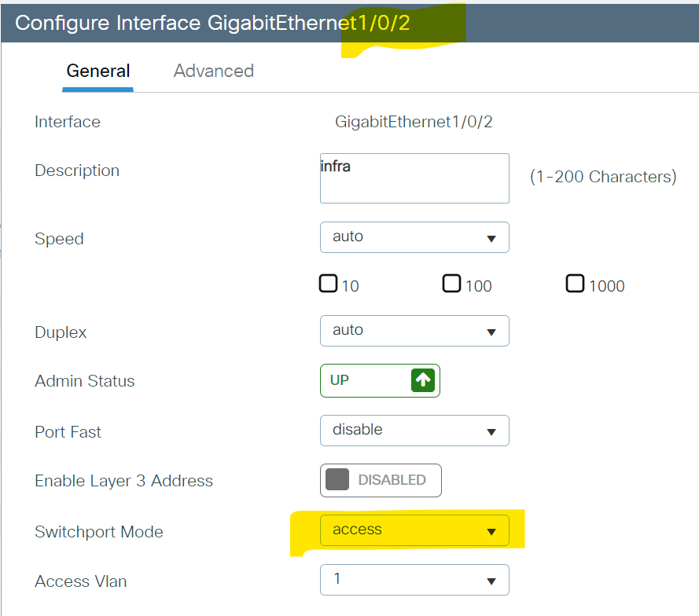Open the Speed dropdown set to auto
The height and width of the screenshot is (616, 699).
pyautogui.click(x=414, y=237)
